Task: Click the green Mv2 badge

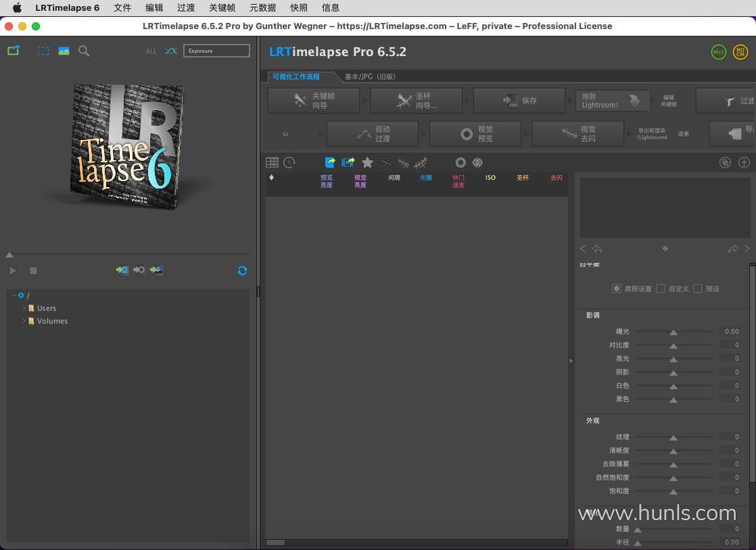Action: pyautogui.click(x=718, y=52)
